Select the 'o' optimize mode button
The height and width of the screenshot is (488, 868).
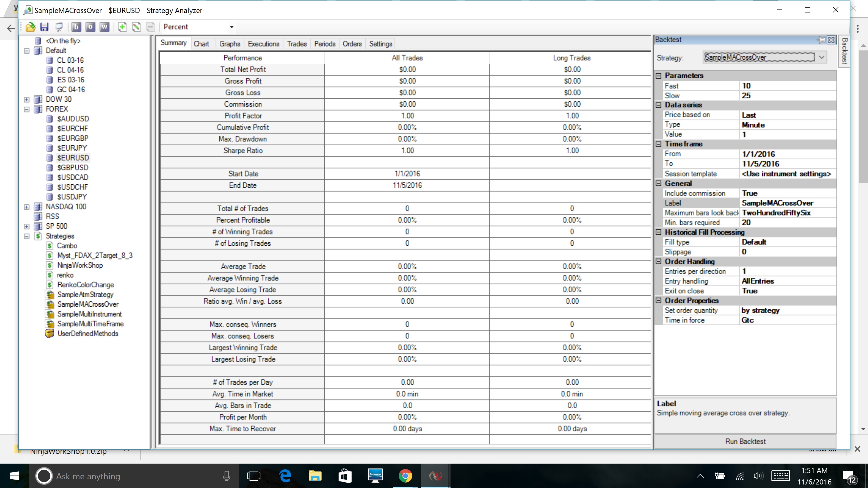[x=90, y=27]
